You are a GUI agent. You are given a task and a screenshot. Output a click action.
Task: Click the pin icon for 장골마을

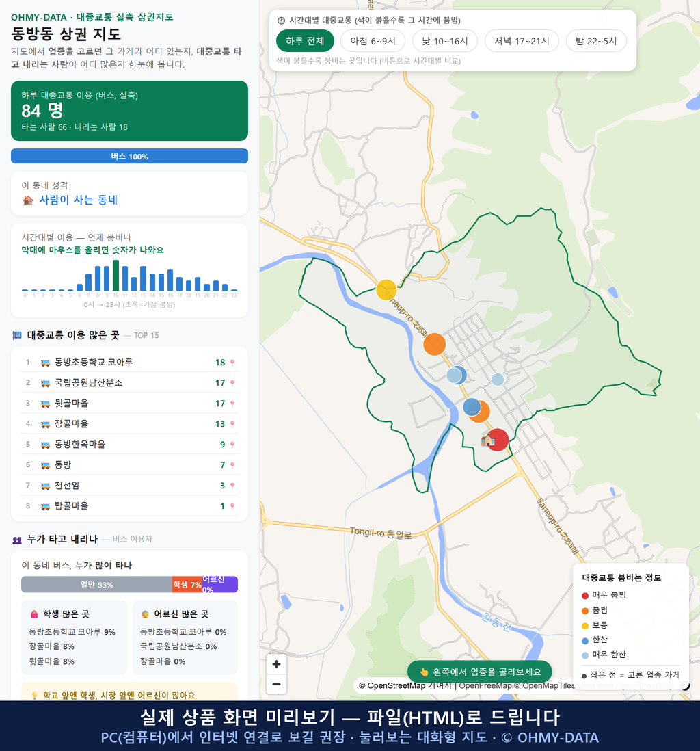pos(232,424)
